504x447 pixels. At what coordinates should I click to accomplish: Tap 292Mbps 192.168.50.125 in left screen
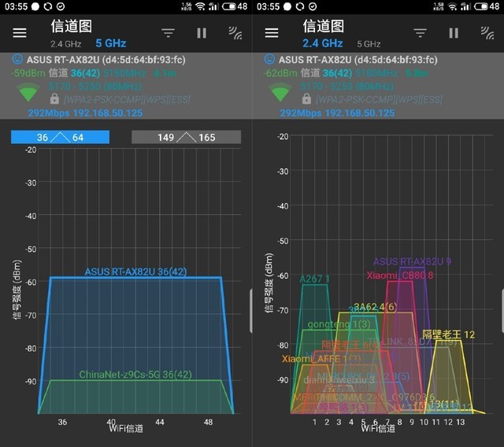pos(86,113)
